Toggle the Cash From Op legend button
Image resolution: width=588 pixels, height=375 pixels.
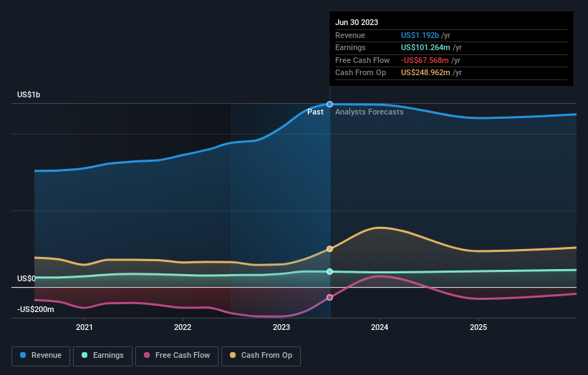pos(261,356)
